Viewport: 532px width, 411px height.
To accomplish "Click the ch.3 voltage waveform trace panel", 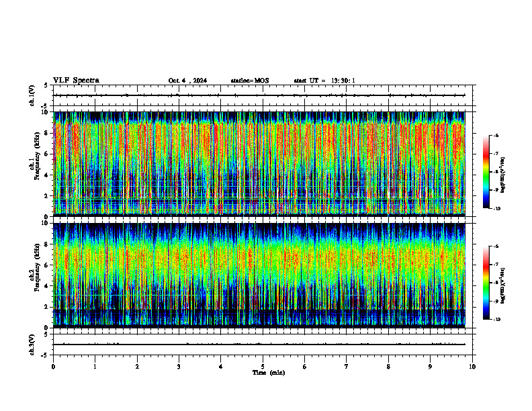I will (263, 345).
